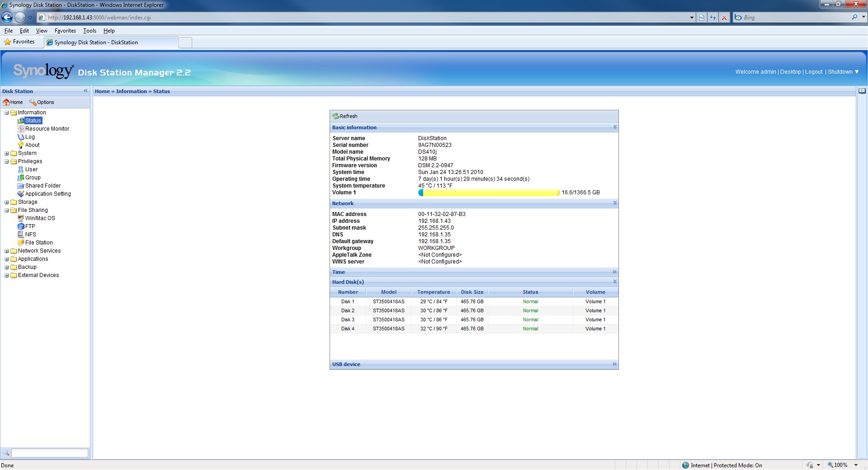Collapse the Basic information section chevron
The height and width of the screenshot is (470, 868).
[x=615, y=127]
